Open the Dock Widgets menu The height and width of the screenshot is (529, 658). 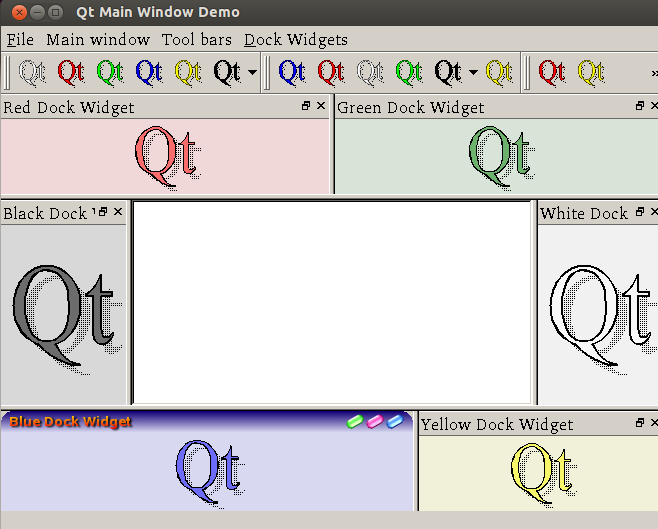(296, 40)
